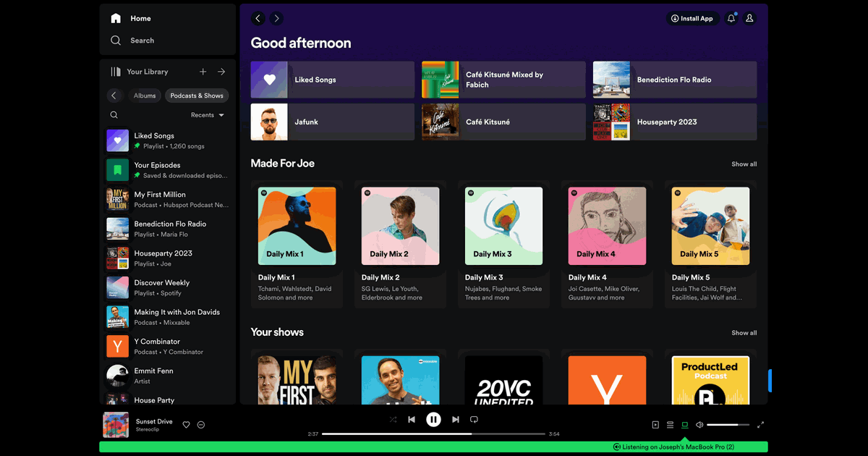Show all of Your shows

click(x=744, y=333)
